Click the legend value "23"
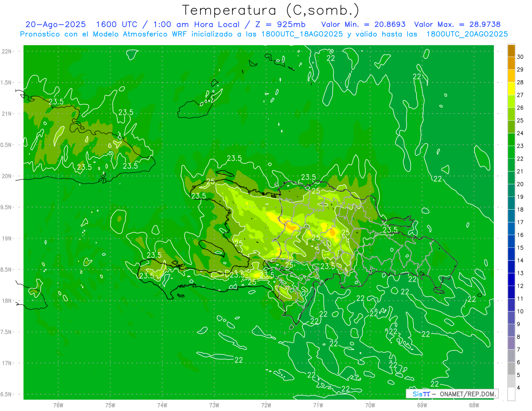This screenshot has height=411, width=532. click(x=520, y=146)
